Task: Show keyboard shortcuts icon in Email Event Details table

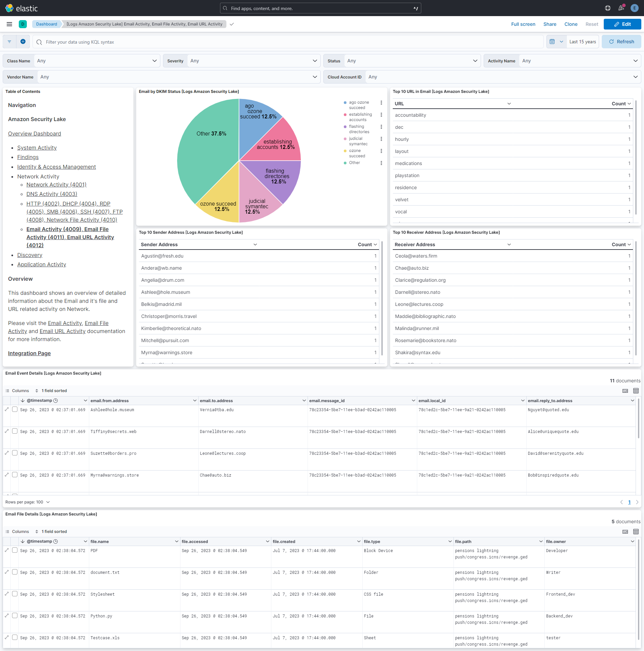Action: [625, 391]
